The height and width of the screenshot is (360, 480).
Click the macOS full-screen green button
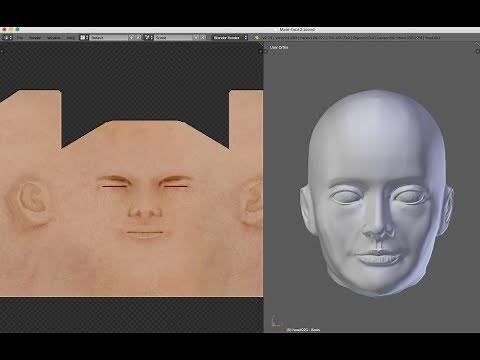pyautogui.click(x=17, y=30)
